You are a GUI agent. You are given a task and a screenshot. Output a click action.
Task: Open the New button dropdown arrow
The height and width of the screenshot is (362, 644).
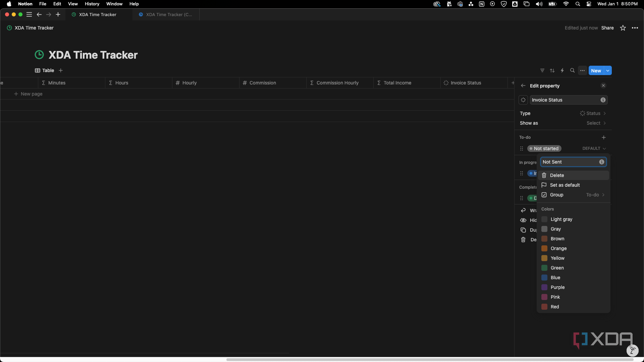click(608, 70)
